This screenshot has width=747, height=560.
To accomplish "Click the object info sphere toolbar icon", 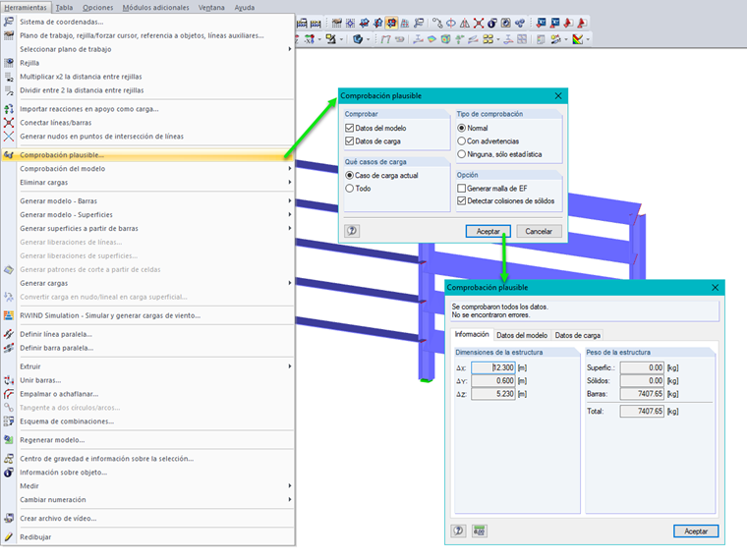I will click(x=492, y=23).
